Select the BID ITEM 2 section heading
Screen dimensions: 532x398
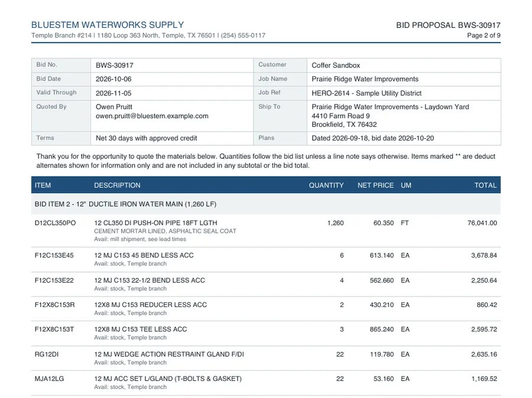pos(125,204)
